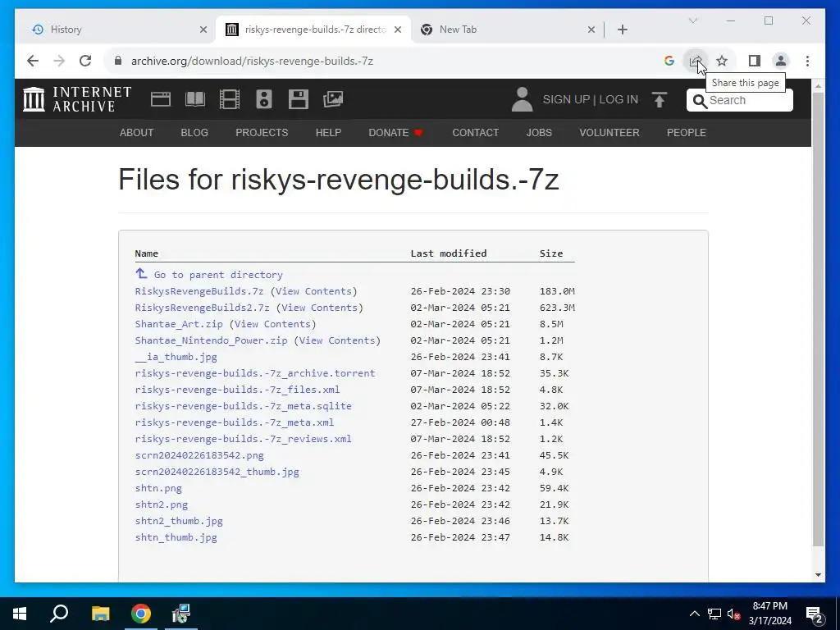Viewport: 840px width, 630px height.
Task: View Contents of RiskysRevengeBuilds2.7z
Action: pyautogui.click(x=320, y=308)
